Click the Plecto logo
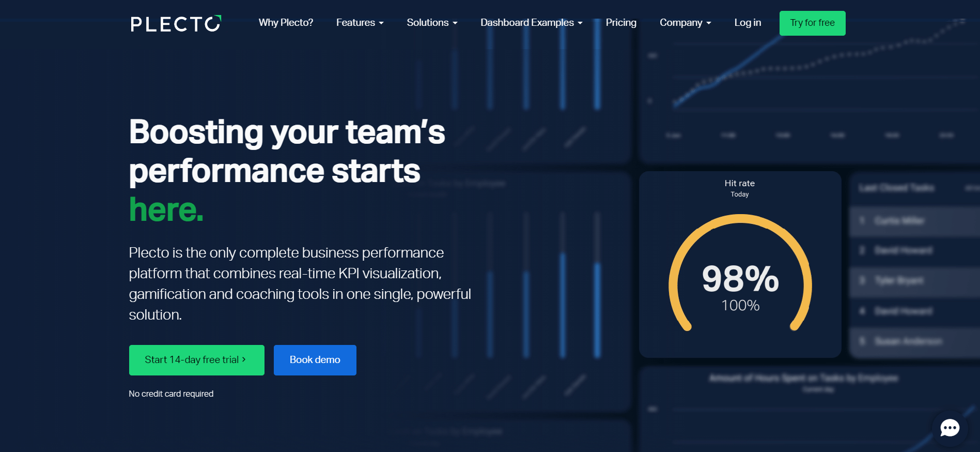The height and width of the screenshot is (452, 980). [176, 23]
